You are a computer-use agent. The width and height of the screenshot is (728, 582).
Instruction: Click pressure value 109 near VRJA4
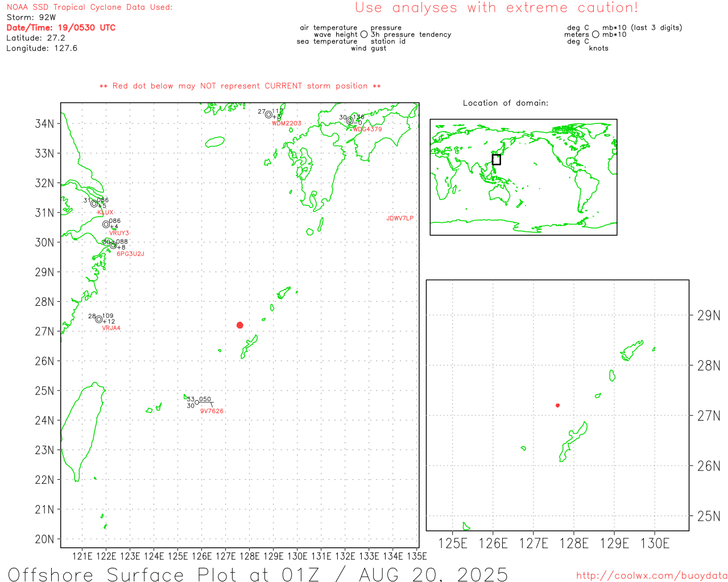pyautogui.click(x=108, y=316)
